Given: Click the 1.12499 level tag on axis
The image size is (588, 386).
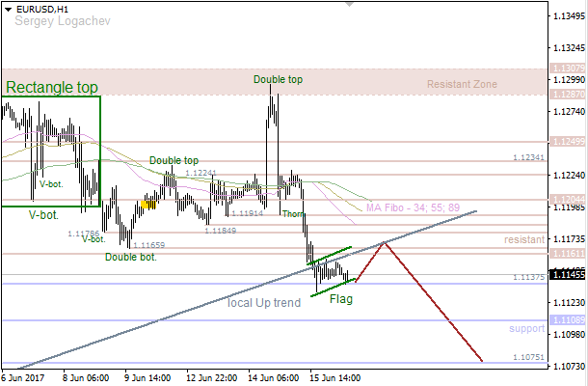Looking at the screenshot, I should [567, 142].
